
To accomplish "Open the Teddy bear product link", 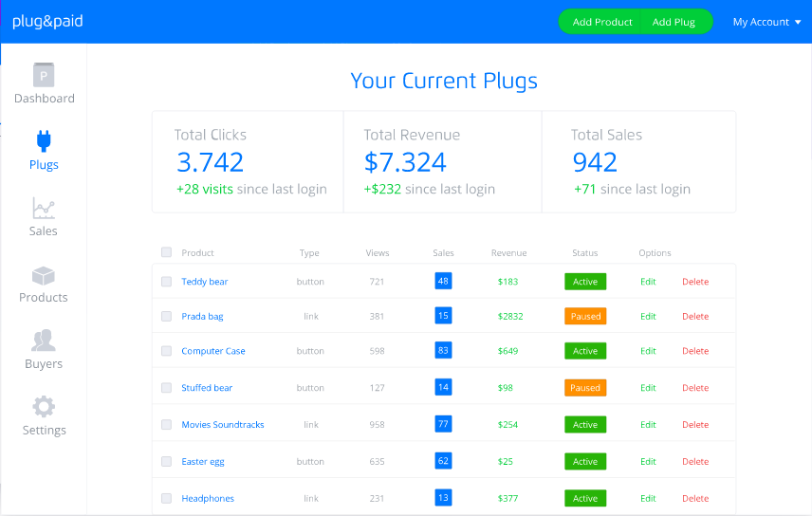I will point(205,282).
